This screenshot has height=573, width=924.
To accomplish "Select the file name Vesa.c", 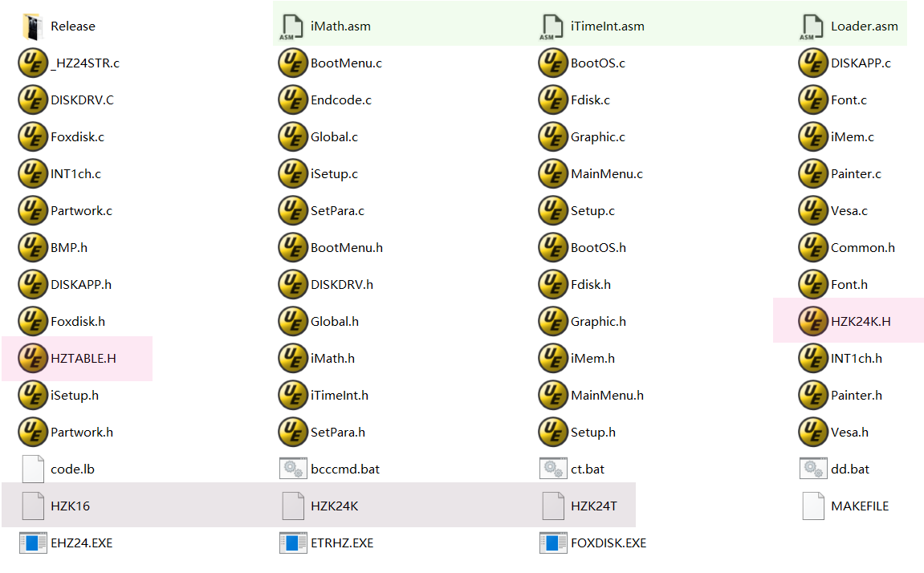I will point(849,211).
